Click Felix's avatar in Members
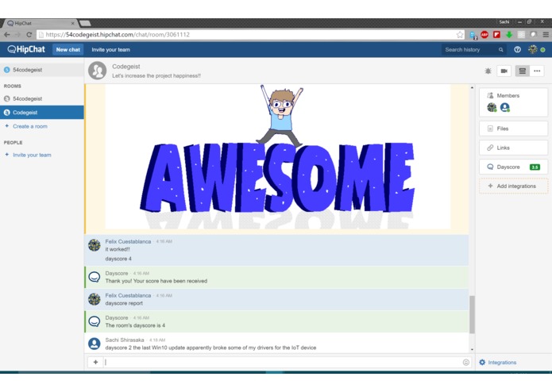552x392 pixels. [492, 107]
